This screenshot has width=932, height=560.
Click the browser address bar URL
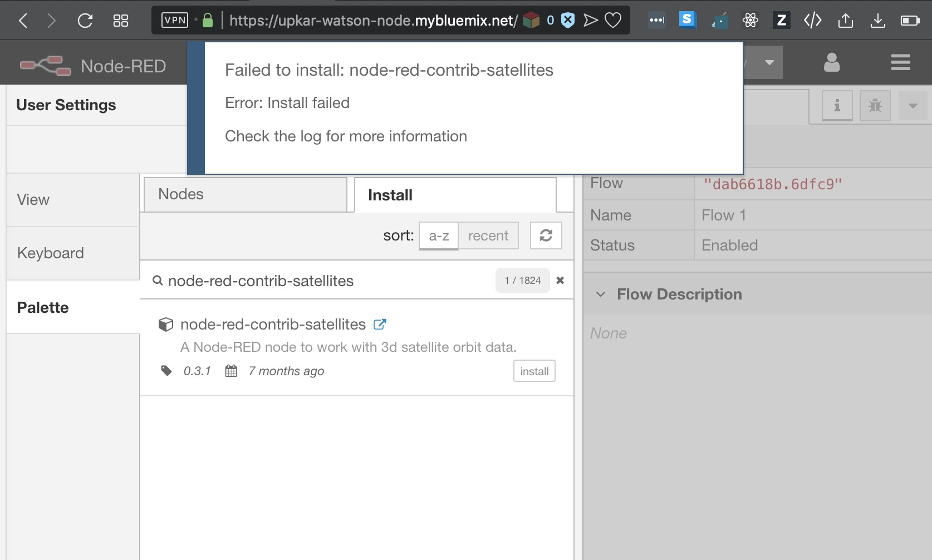373,21
